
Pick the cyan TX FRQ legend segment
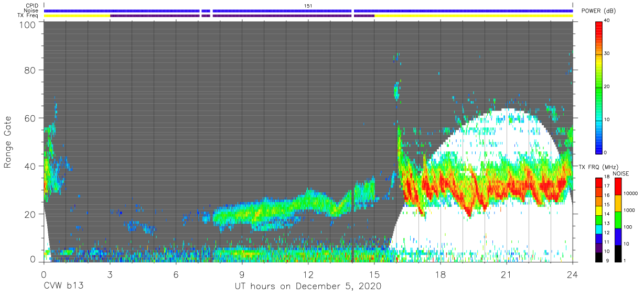click(x=599, y=228)
